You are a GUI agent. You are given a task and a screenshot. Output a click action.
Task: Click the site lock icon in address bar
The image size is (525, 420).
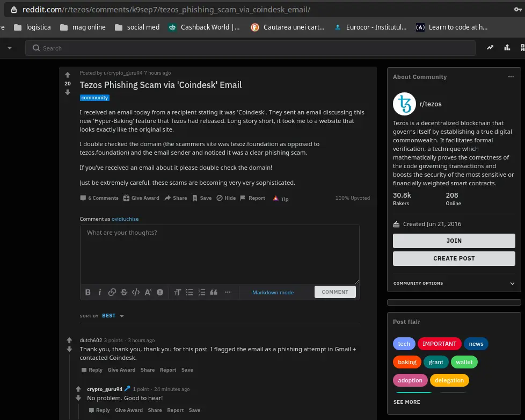pyautogui.click(x=14, y=9)
